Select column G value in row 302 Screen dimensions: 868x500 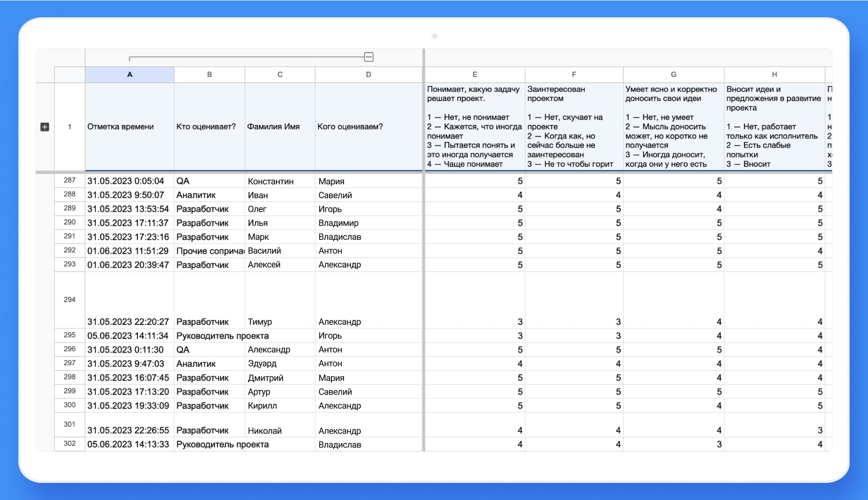(674, 444)
